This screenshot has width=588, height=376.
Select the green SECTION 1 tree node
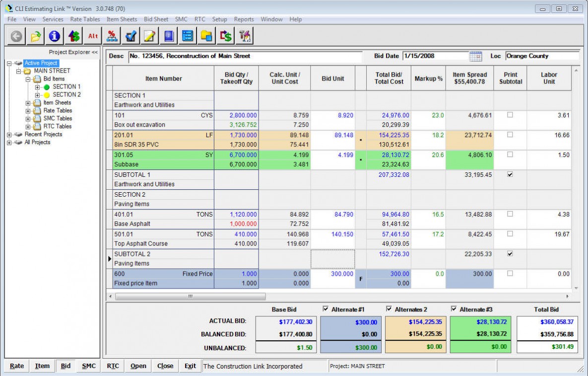(x=66, y=87)
